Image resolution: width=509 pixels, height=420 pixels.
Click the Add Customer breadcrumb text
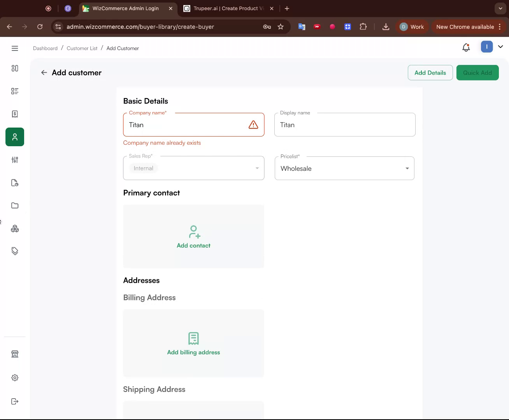[123, 48]
